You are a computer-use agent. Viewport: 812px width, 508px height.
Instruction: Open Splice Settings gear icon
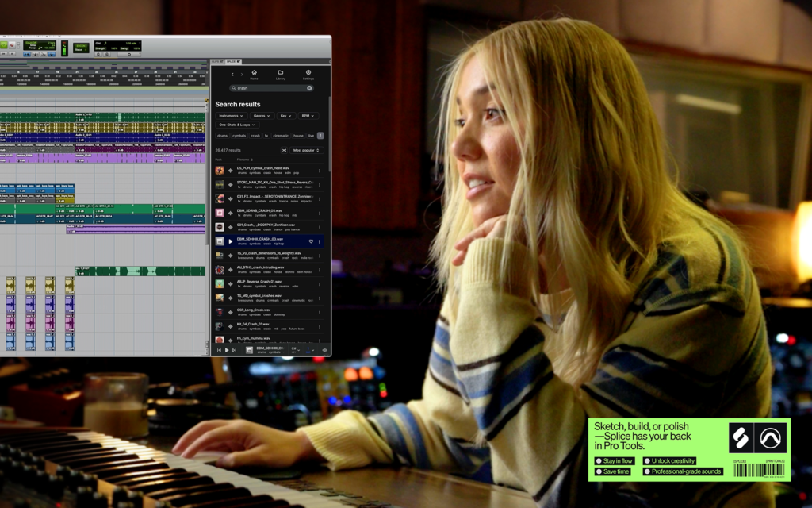(308, 74)
